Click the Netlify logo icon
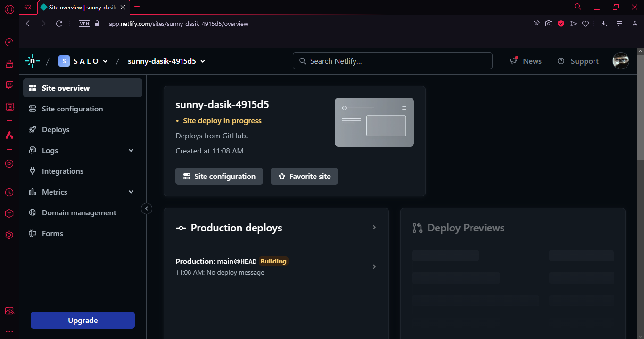The width and height of the screenshot is (644, 339). (33, 61)
